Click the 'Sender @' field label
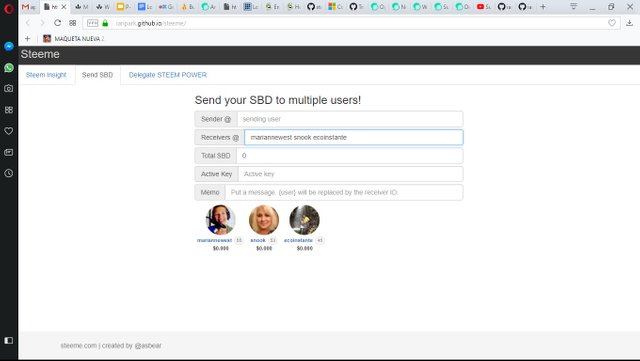The image size is (640, 361). [216, 119]
